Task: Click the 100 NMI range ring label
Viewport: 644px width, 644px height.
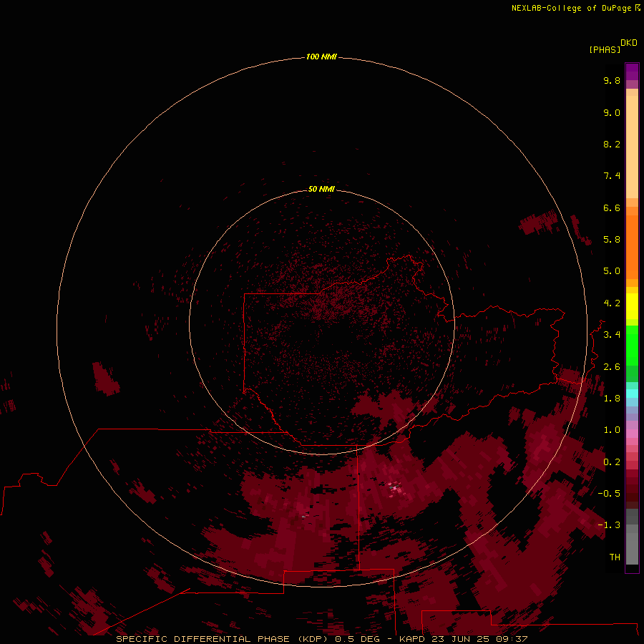Action: click(321, 57)
